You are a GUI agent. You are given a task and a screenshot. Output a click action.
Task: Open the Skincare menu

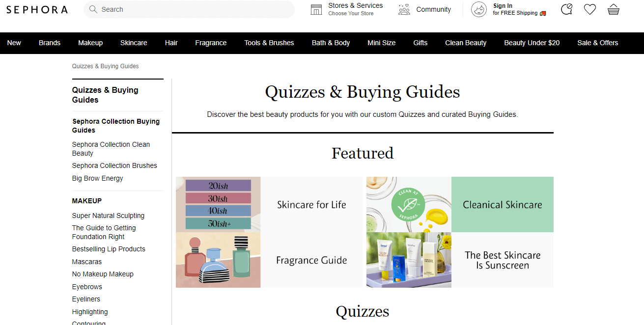[x=134, y=43]
